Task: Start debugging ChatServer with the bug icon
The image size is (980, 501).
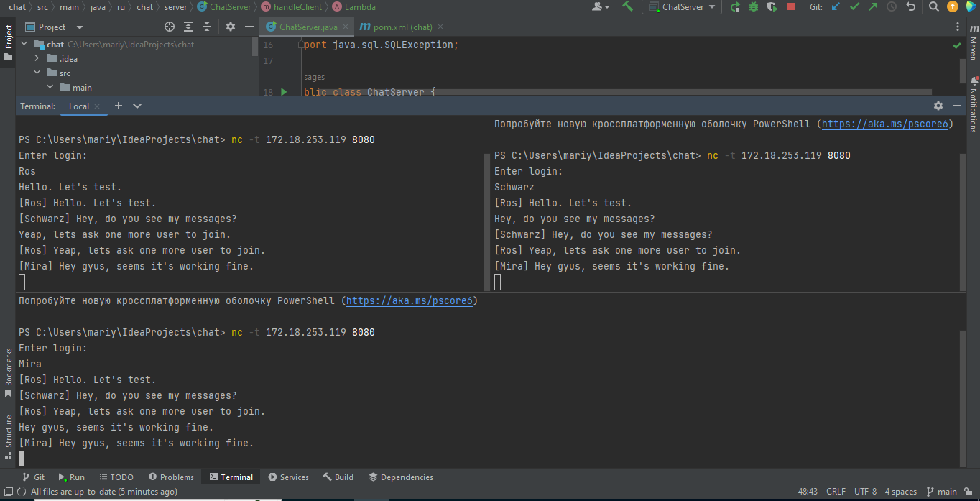Action: click(x=754, y=7)
